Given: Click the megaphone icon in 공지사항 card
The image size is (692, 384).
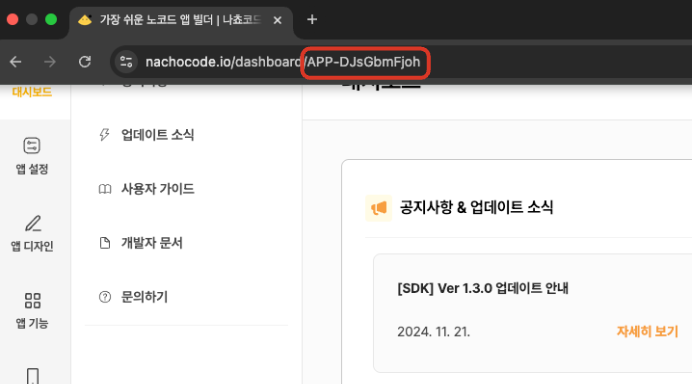Looking at the screenshot, I should point(378,208).
